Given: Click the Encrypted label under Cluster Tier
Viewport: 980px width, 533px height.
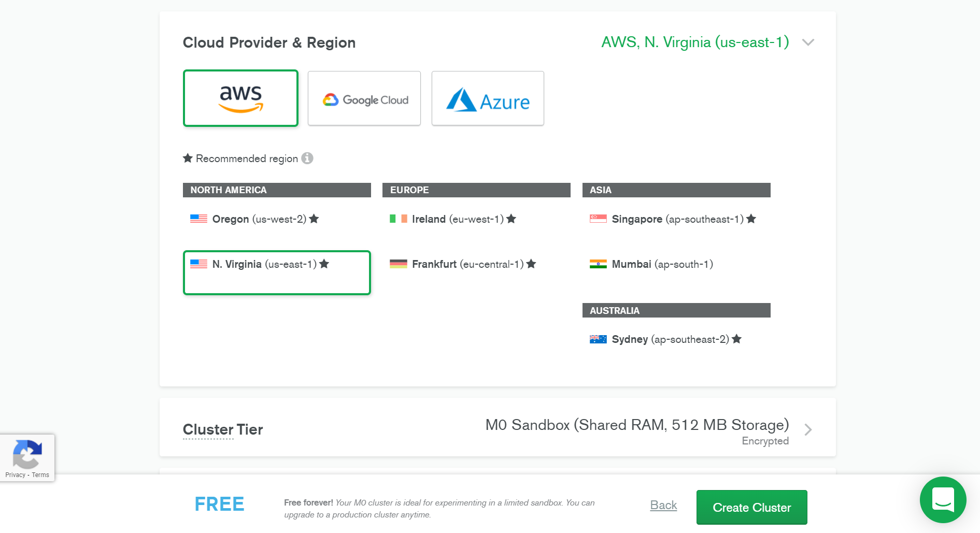Looking at the screenshot, I should (765, 441).
